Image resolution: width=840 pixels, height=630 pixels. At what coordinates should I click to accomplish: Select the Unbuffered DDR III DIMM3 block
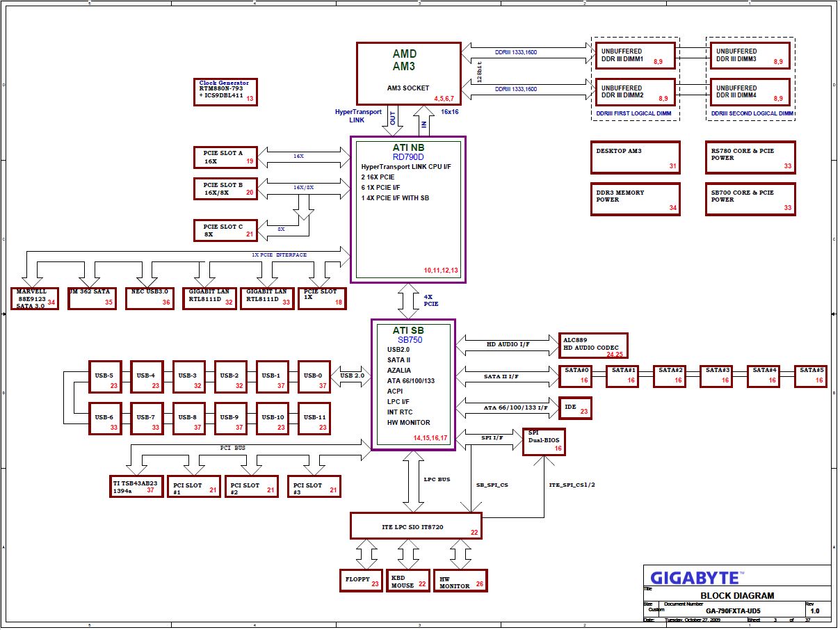click(x=750, y=56)
